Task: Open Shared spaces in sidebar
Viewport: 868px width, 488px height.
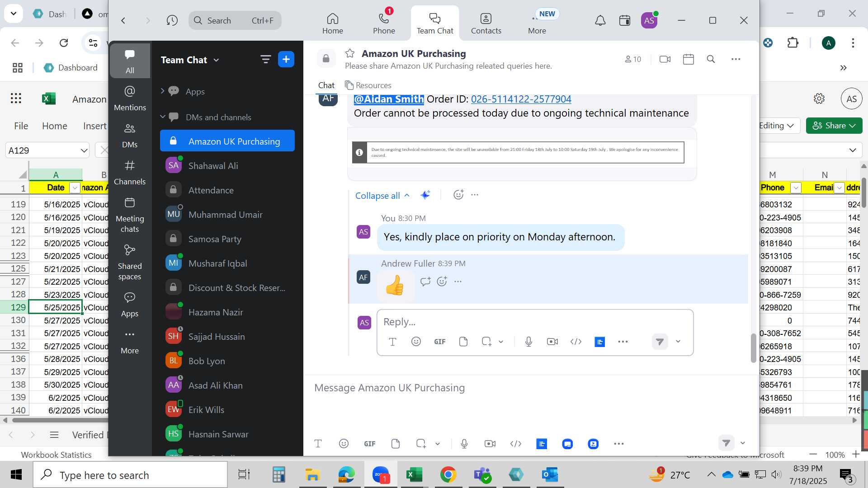Action: tap(130, 262)
